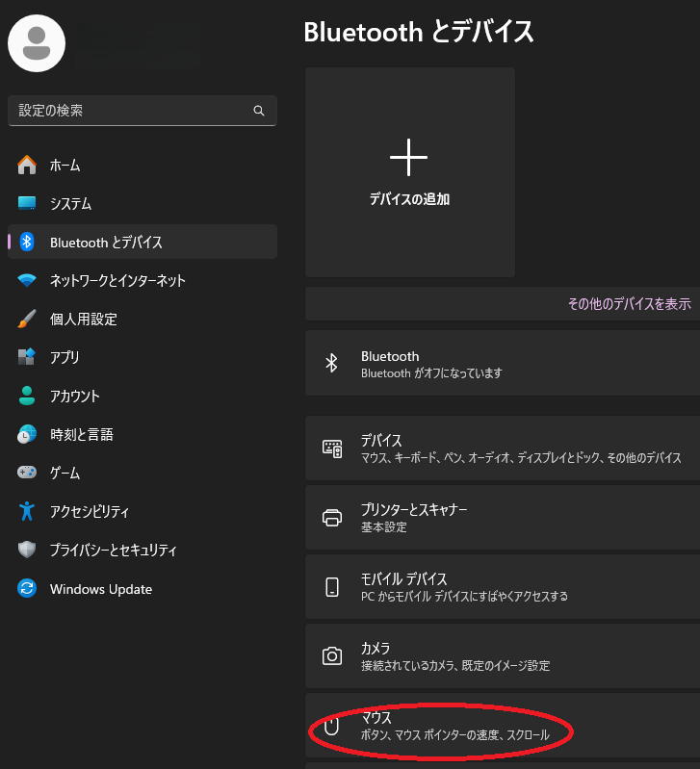Screen dimensions: 700x769
Task: Click the magnifier icon in the search box
Action: pos(259,111)
